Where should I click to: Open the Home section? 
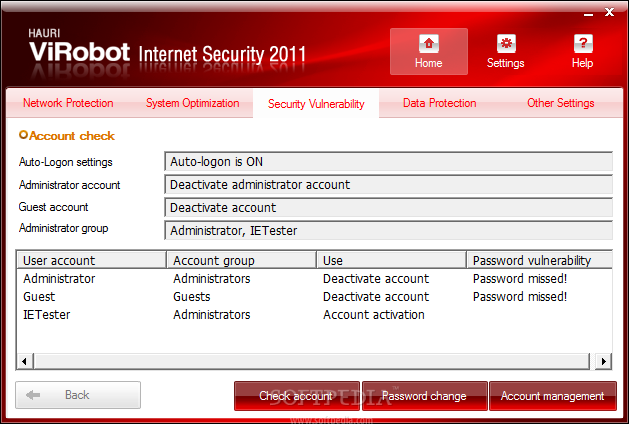click(428, 51)
